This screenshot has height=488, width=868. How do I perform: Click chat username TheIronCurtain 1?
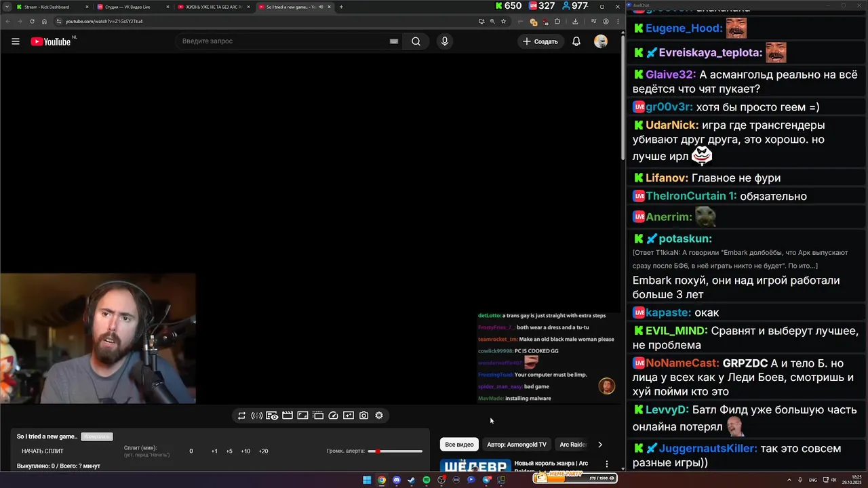pos(691,197)
